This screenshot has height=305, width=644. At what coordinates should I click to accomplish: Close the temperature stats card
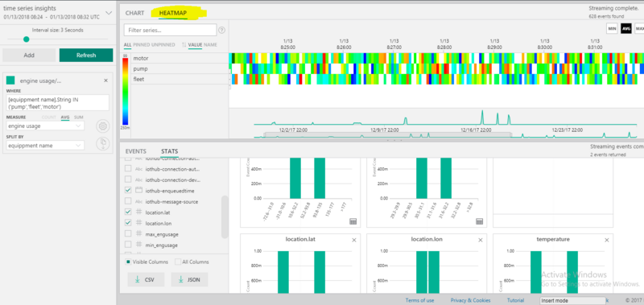pyautogui.click(x=607, y=240)
